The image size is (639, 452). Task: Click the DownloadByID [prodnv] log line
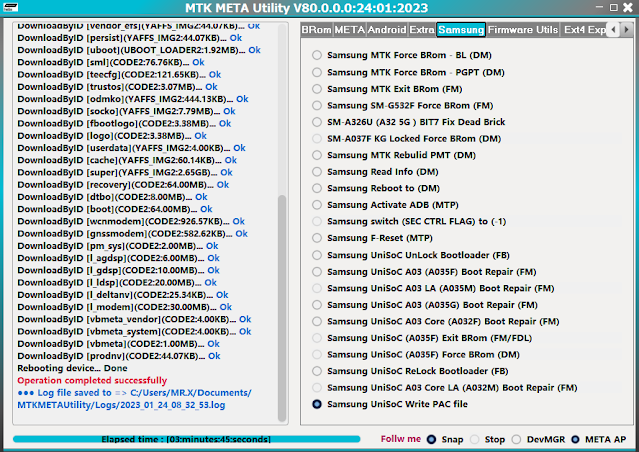[119, 356]
